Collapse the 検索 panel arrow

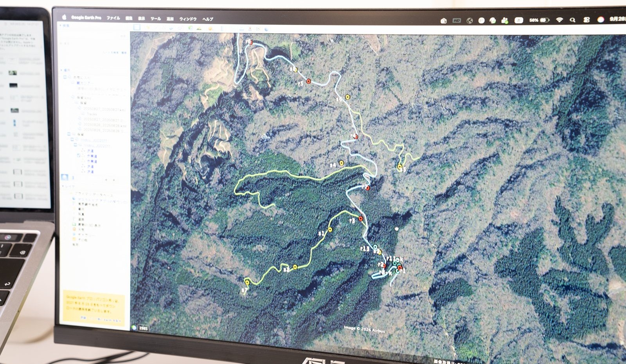(61, 25)
